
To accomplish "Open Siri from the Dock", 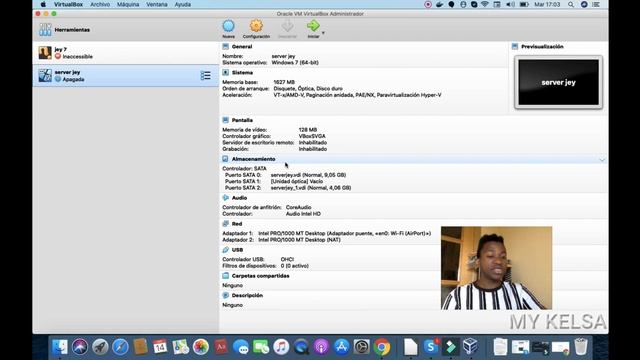I will [x=80, y=347].
